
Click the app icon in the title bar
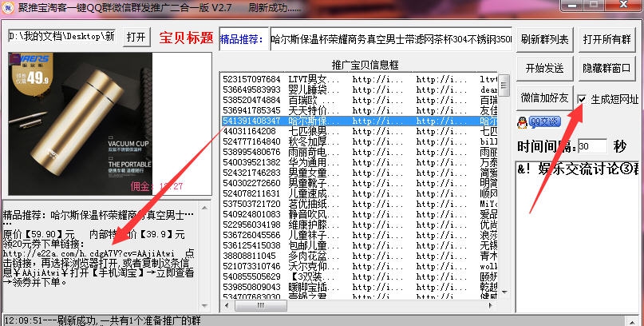[x=7, y=7]
